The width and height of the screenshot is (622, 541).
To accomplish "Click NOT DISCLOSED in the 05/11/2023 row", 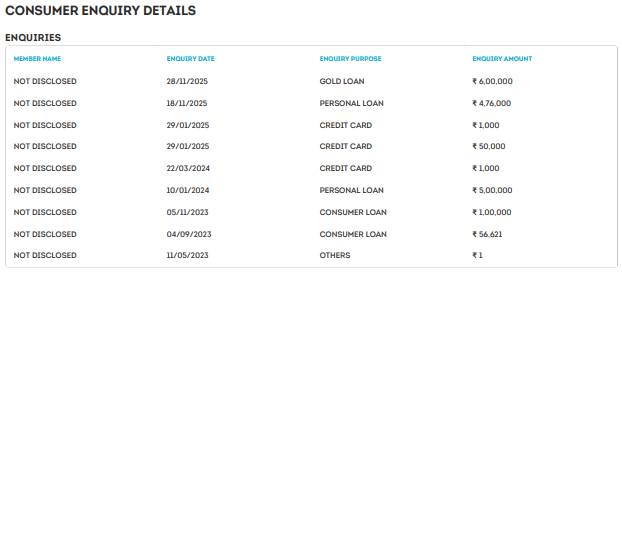I will [x=45, y=213].
